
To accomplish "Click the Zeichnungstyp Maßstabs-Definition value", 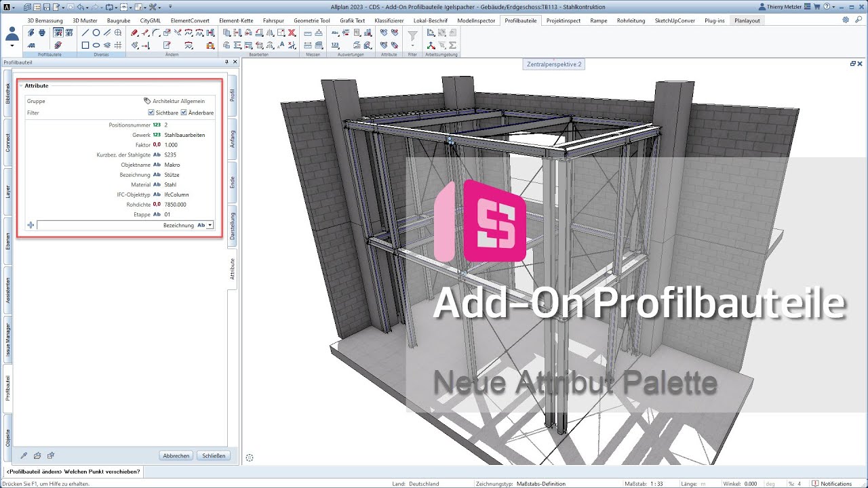I will coord(541,484).
